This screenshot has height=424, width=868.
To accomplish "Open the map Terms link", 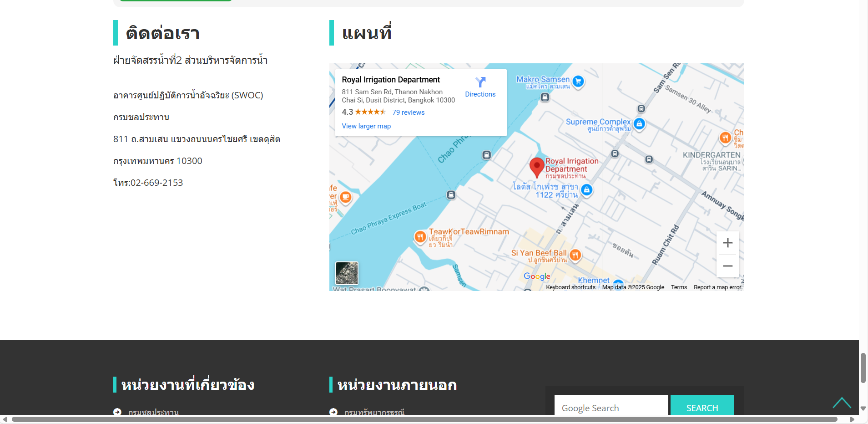I will click(679, 287).
